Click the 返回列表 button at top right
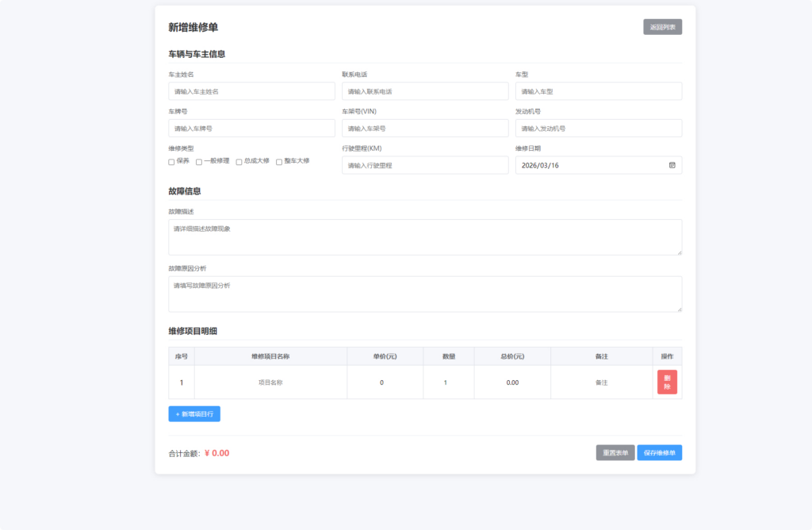Viewport: 812px width, 530px height. point(662,26)
